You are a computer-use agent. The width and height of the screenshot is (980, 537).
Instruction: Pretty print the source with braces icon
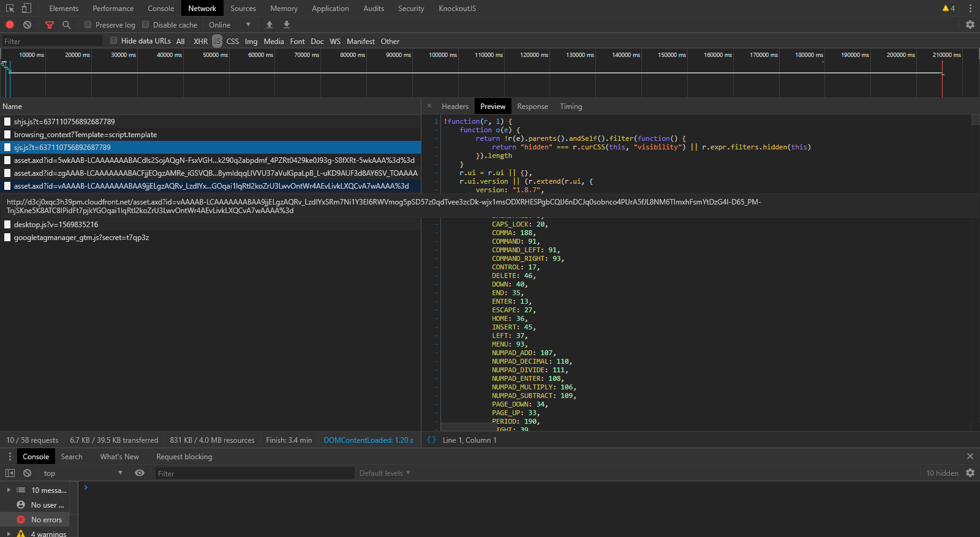pos(432,440)
